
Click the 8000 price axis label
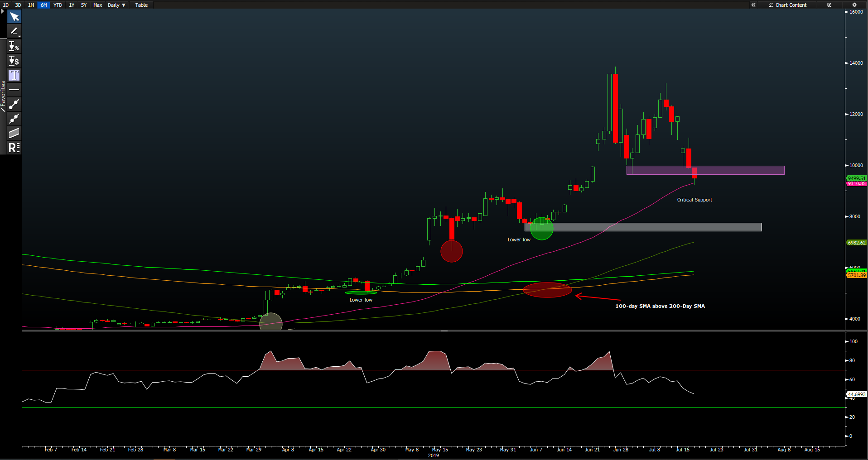click(855, 216)
